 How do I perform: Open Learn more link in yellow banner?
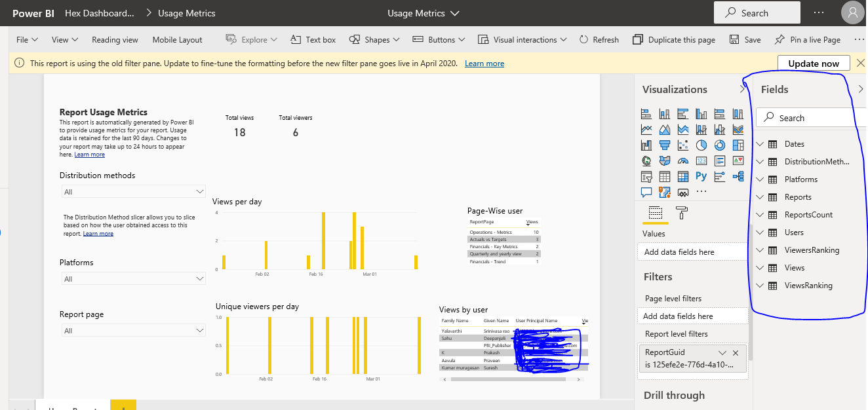[484, 64]
